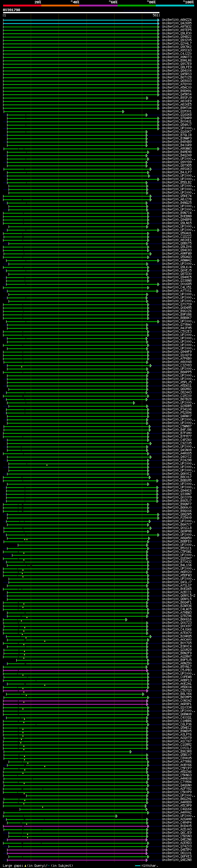
Task: Select the UniRef100_A5C9P9 label
Action: click(x=177, y=806)
